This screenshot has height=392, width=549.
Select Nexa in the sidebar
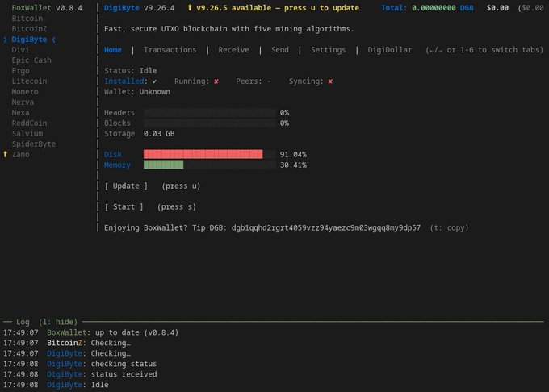point(20,113)
